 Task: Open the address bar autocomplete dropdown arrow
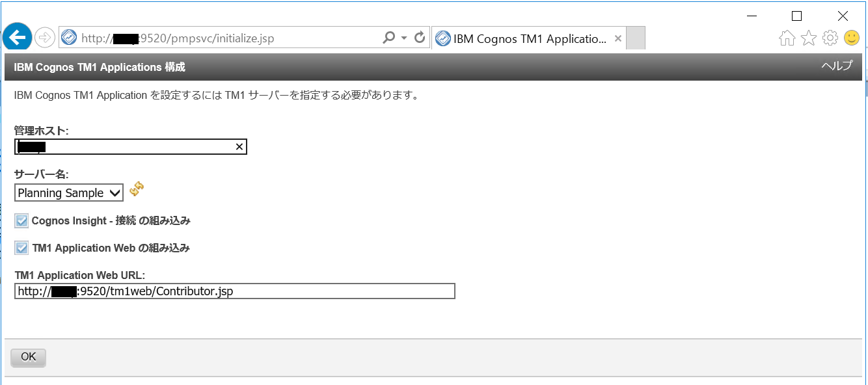(x=403, y=38)
